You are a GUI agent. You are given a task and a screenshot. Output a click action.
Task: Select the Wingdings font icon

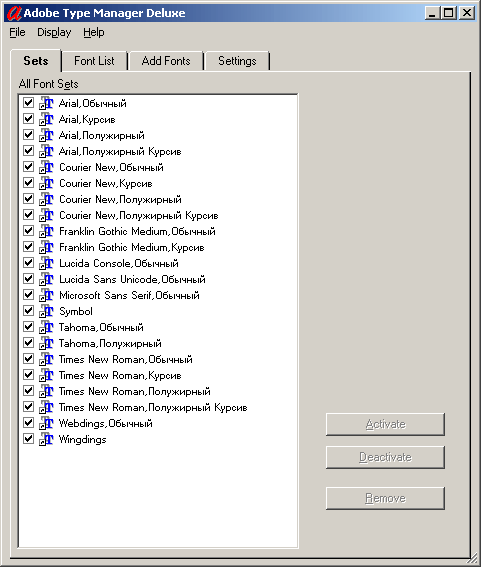click(46, 439)
